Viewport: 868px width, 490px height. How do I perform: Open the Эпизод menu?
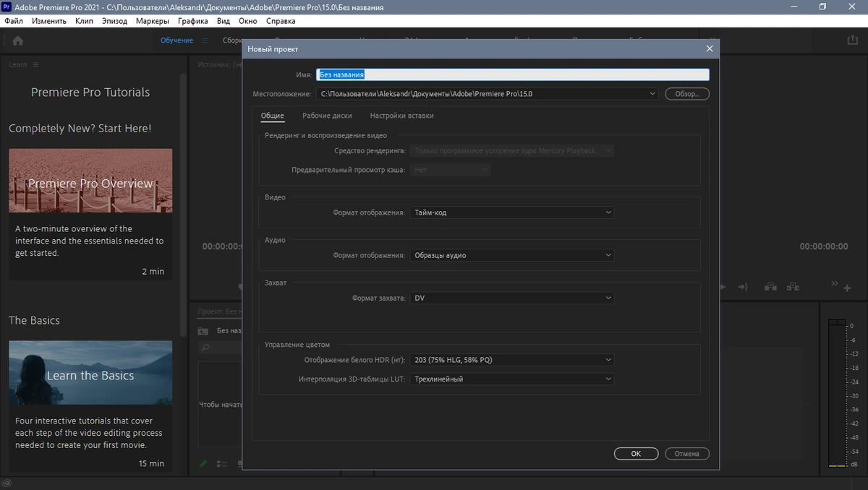(114, 21)
